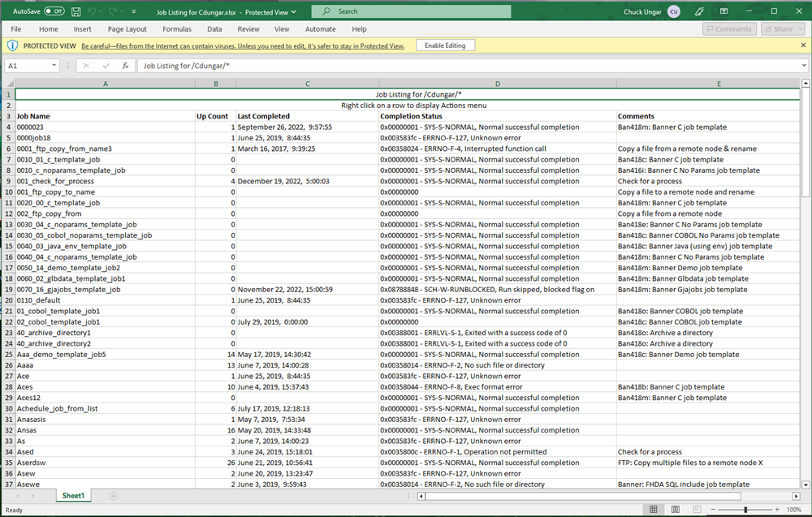
Task: Switch to Page Break Preview view
Action: click(x=698, y=510)
